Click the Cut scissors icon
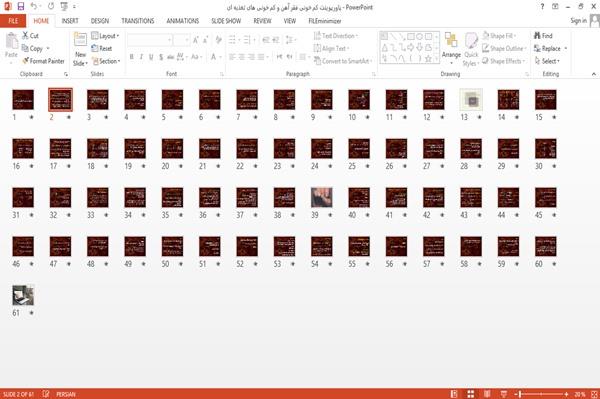 pyautogui.click(x=26, y=36)
